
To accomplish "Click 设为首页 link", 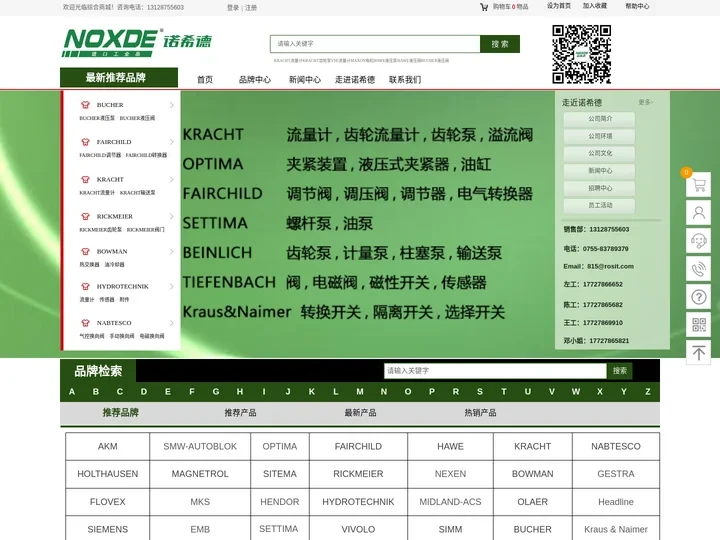I will click(559, 6).
